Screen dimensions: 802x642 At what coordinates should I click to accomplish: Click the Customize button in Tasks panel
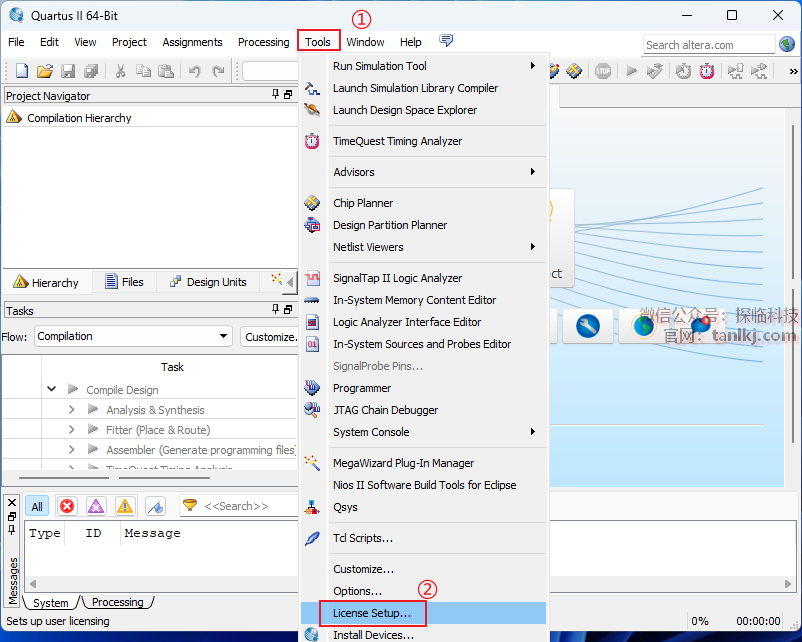click(270, 337)
